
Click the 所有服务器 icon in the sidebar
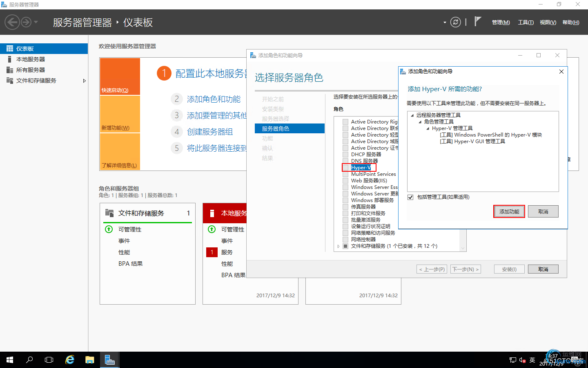pos(10,70)
